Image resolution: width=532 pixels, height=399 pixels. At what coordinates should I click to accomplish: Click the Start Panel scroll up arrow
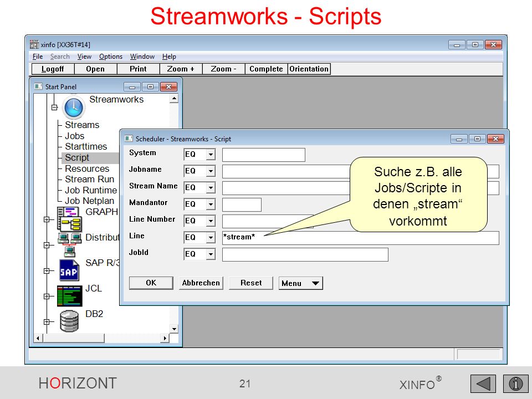174,99
